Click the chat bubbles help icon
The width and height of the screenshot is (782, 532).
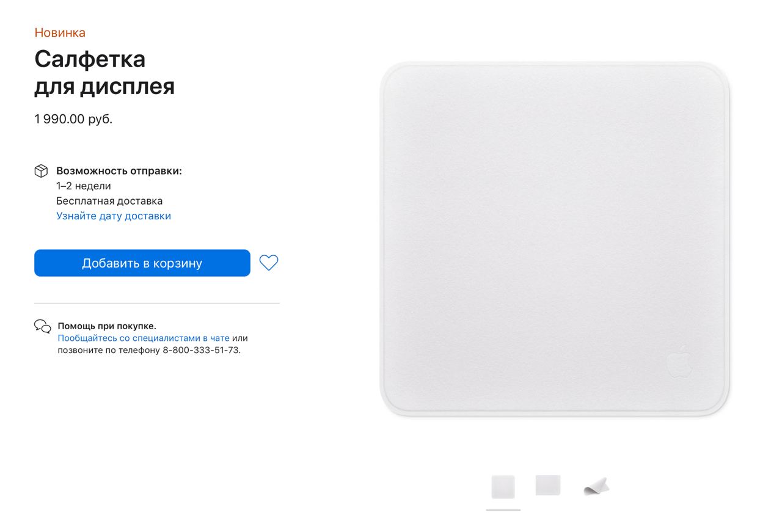point(42,326)
